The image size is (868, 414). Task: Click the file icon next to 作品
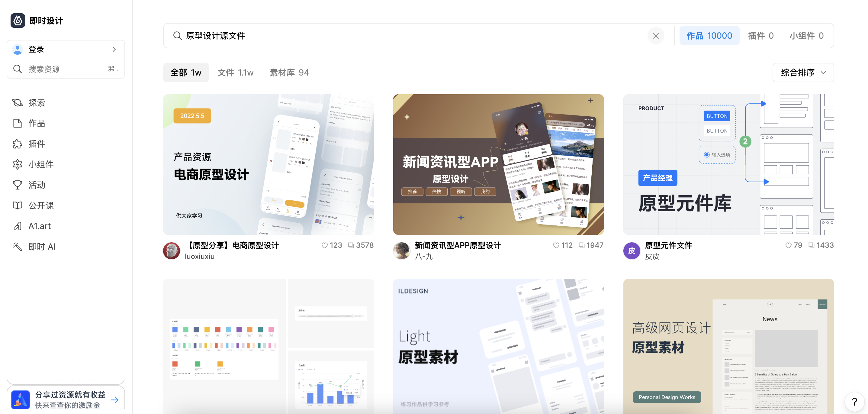click(18, 123)
